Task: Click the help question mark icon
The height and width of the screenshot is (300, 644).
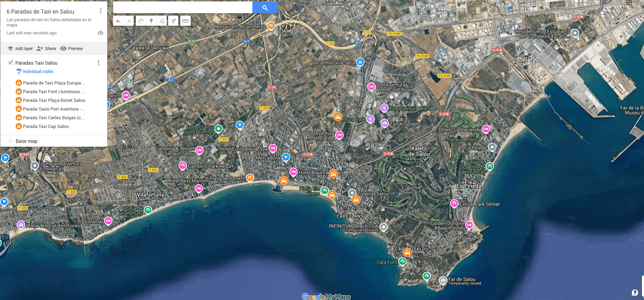Action: point(635,292)
